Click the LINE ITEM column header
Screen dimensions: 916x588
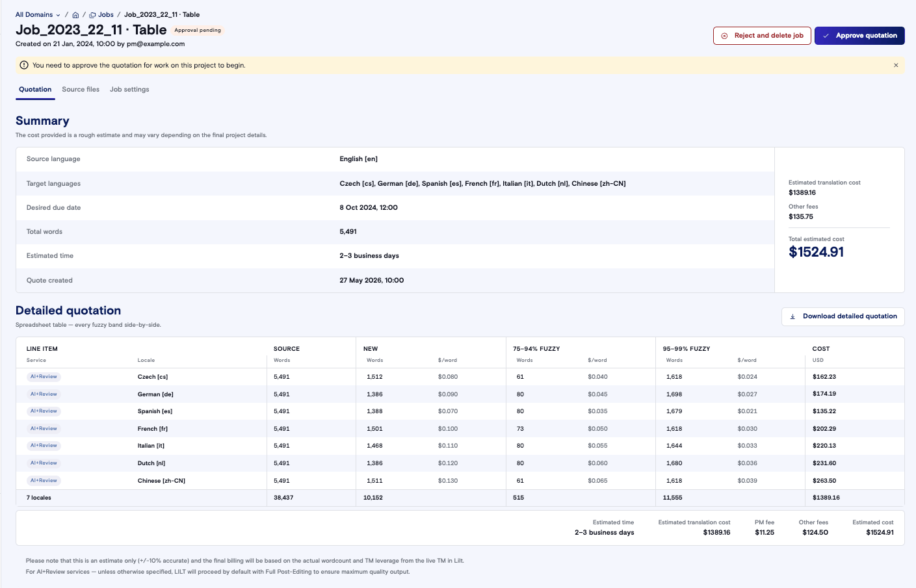point(42,349)
